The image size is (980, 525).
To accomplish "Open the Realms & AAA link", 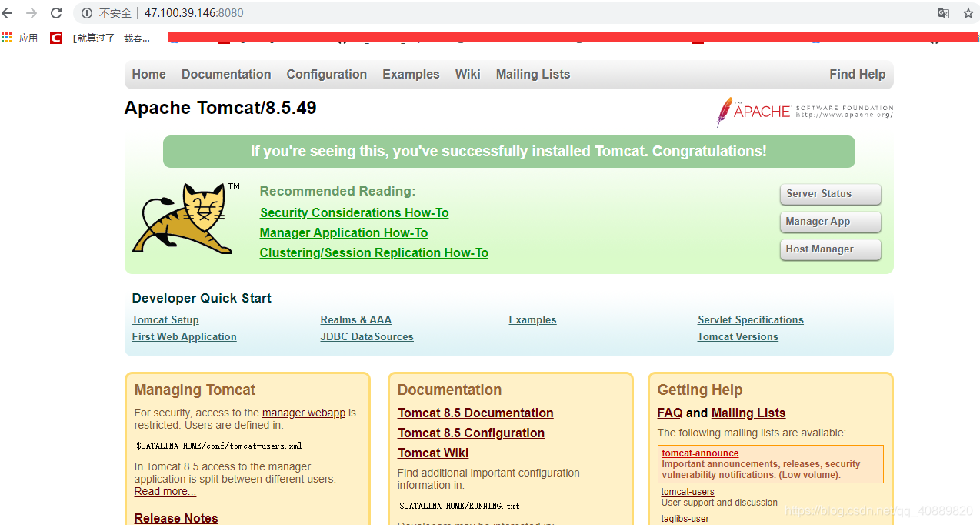I will click(x=355, y=319).
